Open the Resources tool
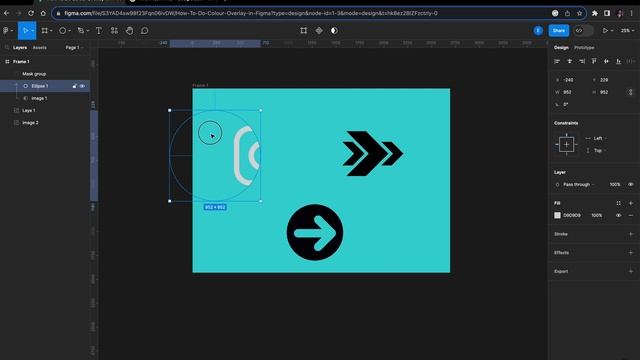 tap(114, 31)
